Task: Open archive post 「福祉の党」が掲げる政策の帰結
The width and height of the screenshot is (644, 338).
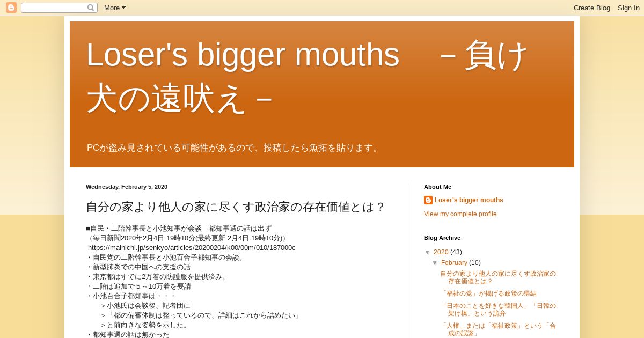Action: click(x=488, y=293)
